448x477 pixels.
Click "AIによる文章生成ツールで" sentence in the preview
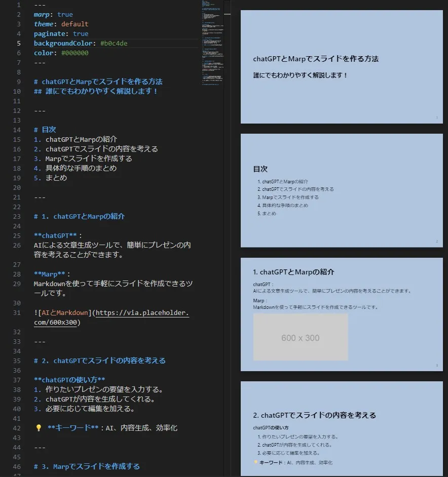click(x=332, y=291)
